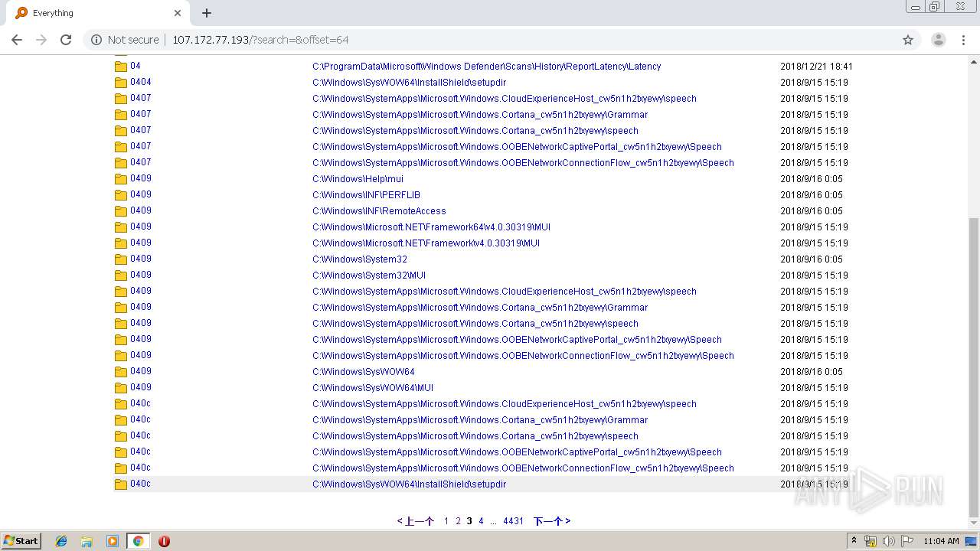Go to previous page link 上一个
Screen dimensions: 980x551
[415, 521]
